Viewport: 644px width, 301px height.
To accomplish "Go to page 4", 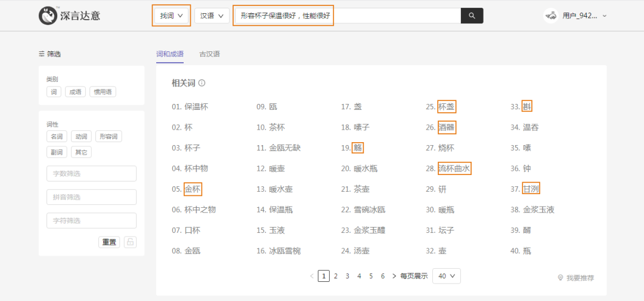I will [359, 276].
